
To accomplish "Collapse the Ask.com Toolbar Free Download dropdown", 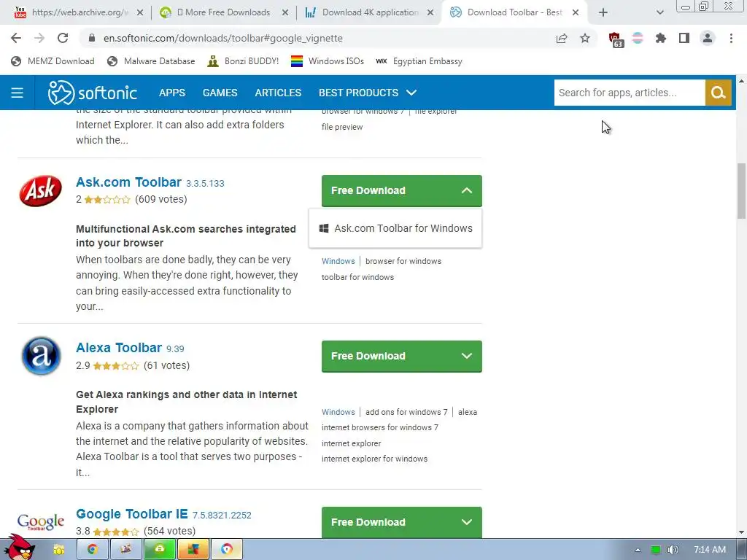I will 402,190.
